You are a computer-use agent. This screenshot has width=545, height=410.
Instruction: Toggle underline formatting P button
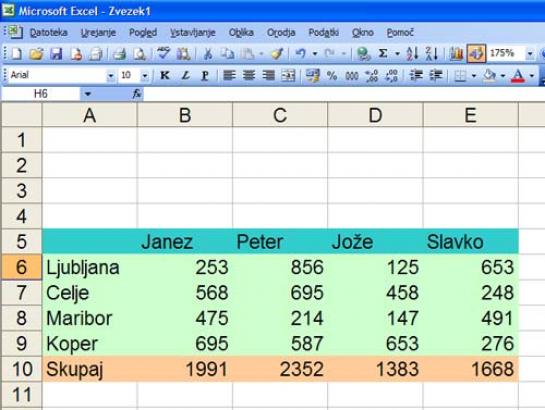tap(205, 75)
